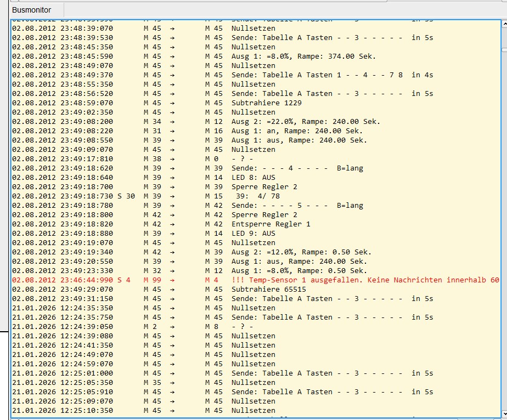Screen dimensions: 507x420
Task: Click the line with Tasten 1 - - 4 - - 7 8
Action: point(332,75)
